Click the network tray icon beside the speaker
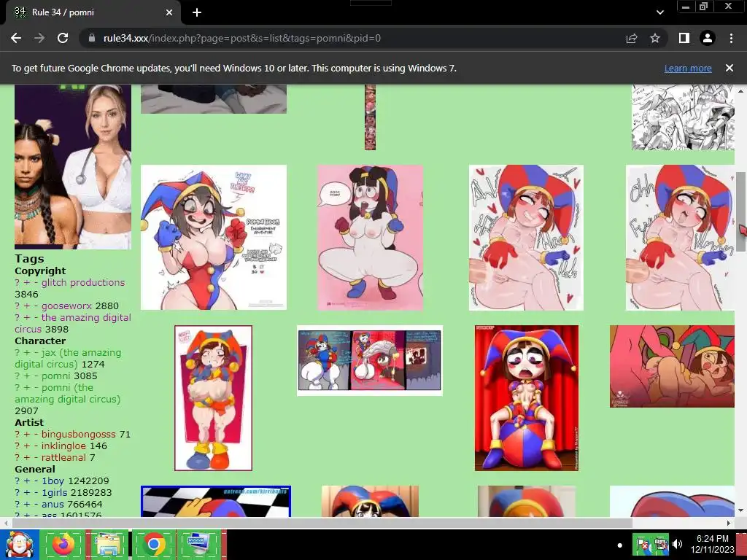This screenshot has width=747, height=560. pos(660,544)
